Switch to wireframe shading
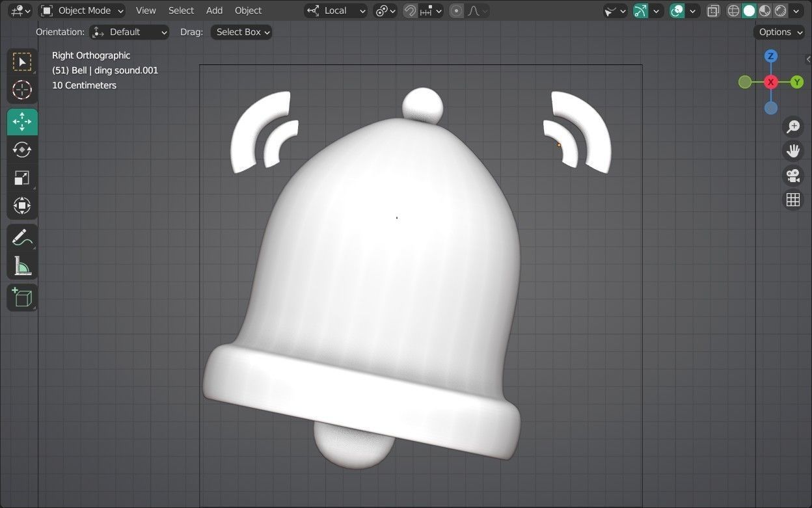812x508 pixels. pyautogui.click(x=734, y=10)
